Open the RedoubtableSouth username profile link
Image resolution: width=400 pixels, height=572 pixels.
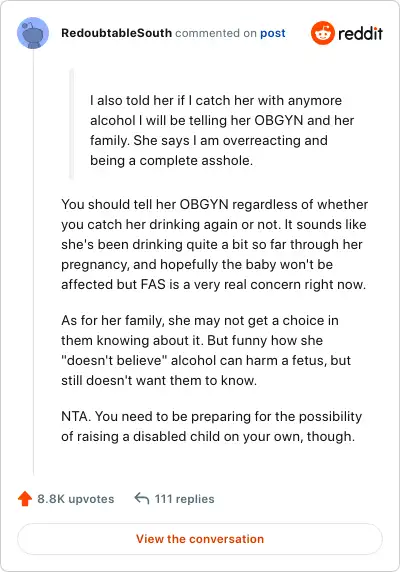click(x=116, y=33)
